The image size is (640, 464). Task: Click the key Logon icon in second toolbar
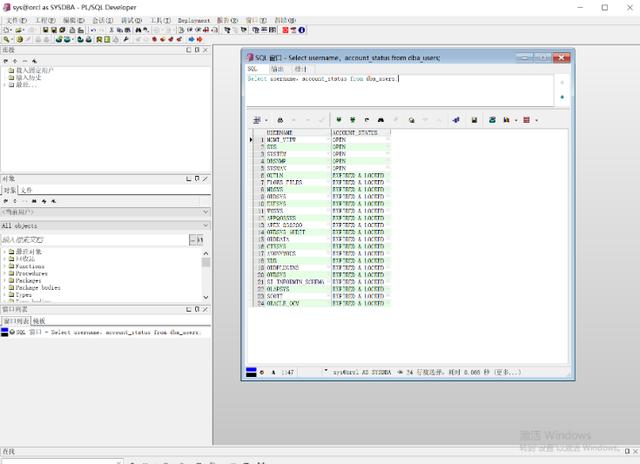pos(7,39)
